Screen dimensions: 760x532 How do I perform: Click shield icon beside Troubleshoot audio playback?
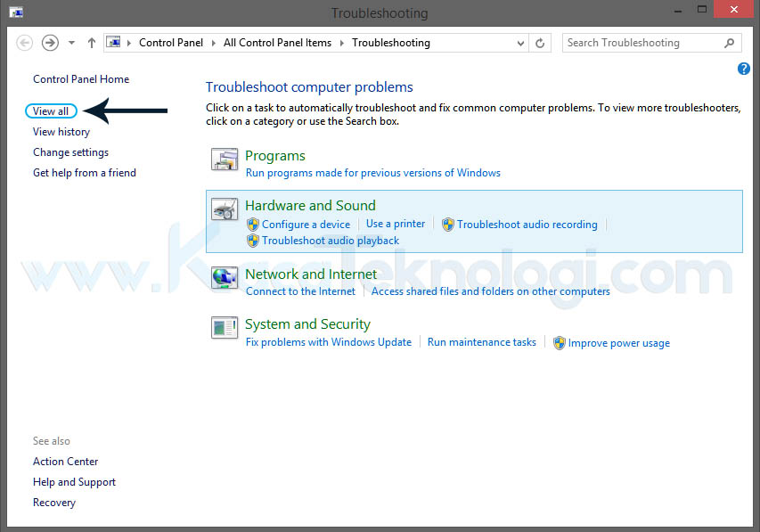[253, 240]
